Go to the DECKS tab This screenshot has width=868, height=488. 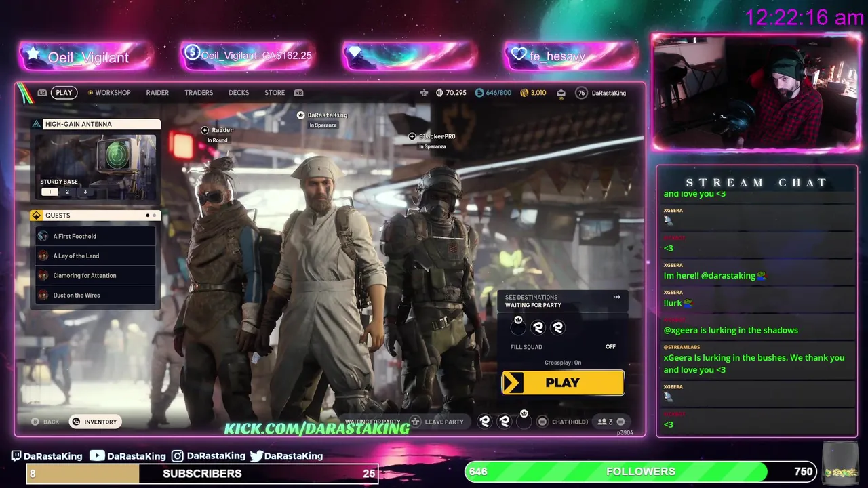click(239, 93)
